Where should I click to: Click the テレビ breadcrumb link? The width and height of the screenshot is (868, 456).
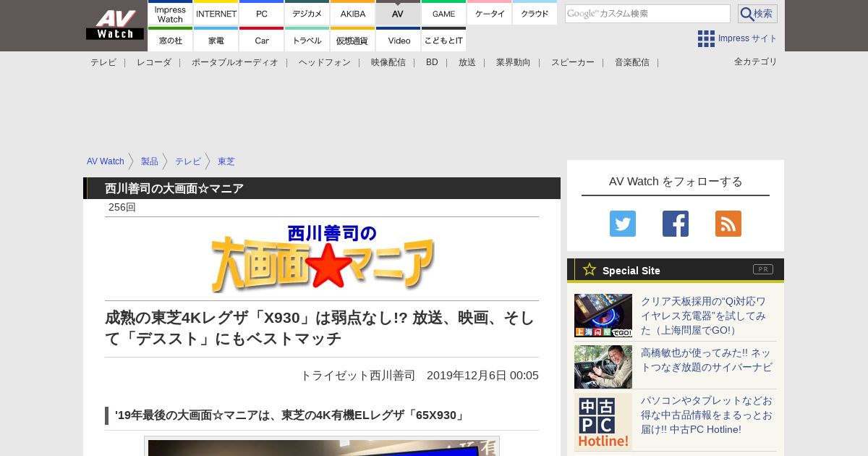[x=188, y=161]
